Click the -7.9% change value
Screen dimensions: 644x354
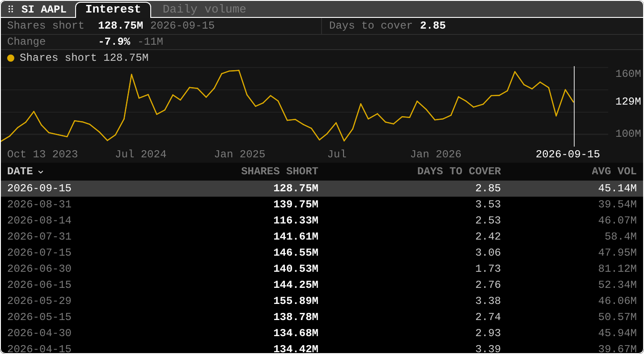click(x=114, y=42)
